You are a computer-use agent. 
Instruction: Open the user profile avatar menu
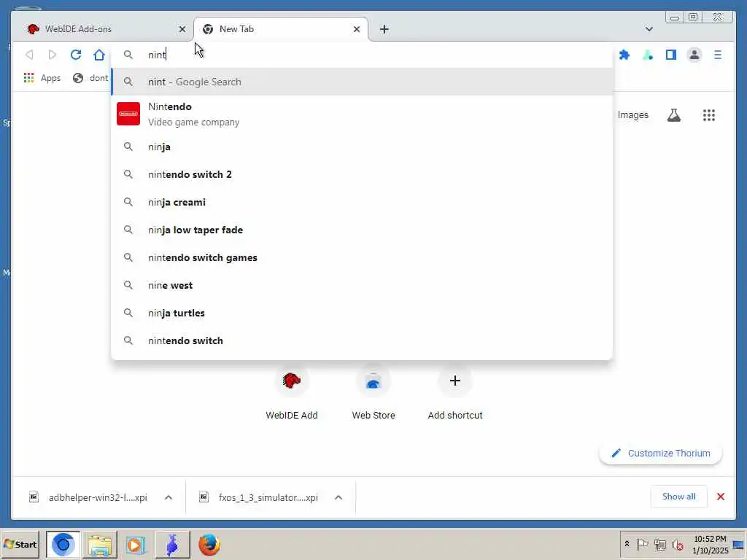point(694,55)
